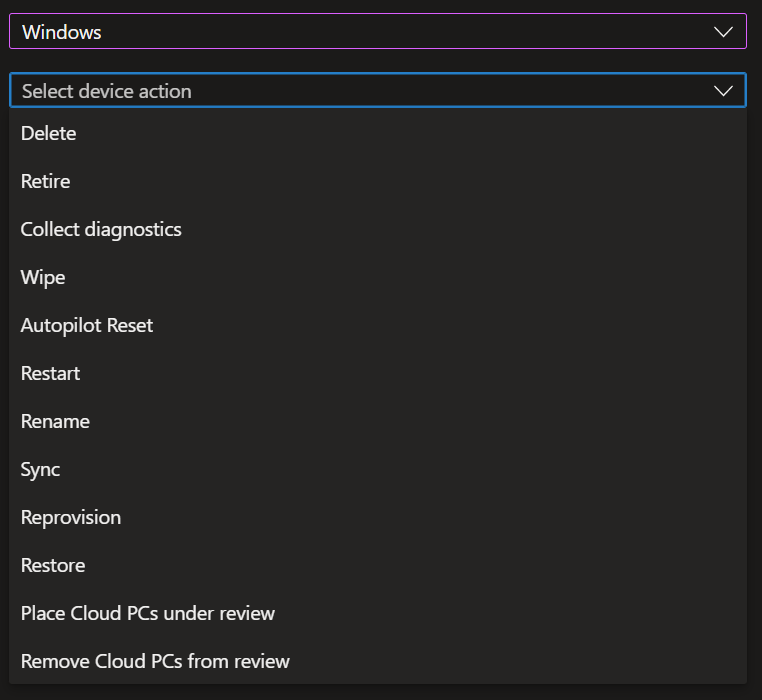This screenshot has width=762, height=700.
Task: Click the Windows dropdown chevron arrow
Action: pos(723,32)
